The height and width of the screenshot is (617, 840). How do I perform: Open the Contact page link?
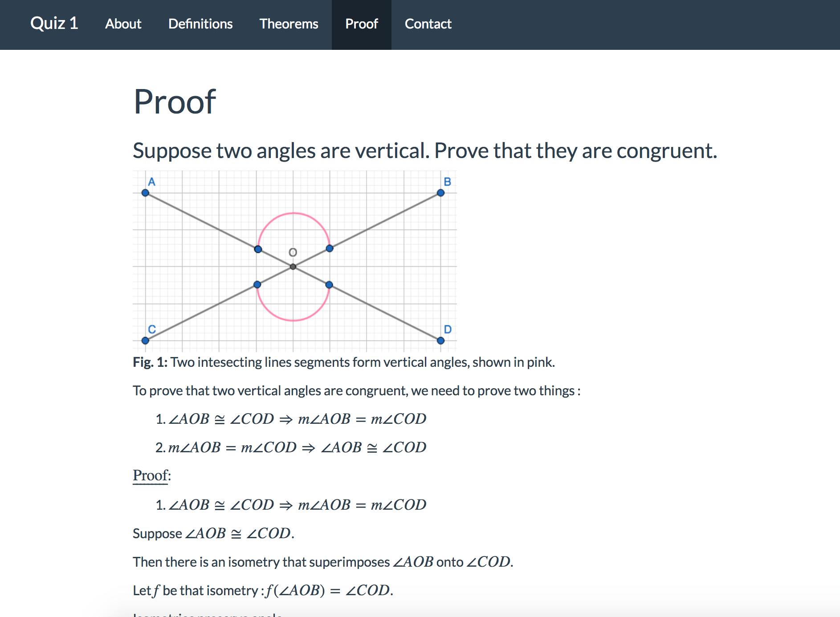point(428,24)
